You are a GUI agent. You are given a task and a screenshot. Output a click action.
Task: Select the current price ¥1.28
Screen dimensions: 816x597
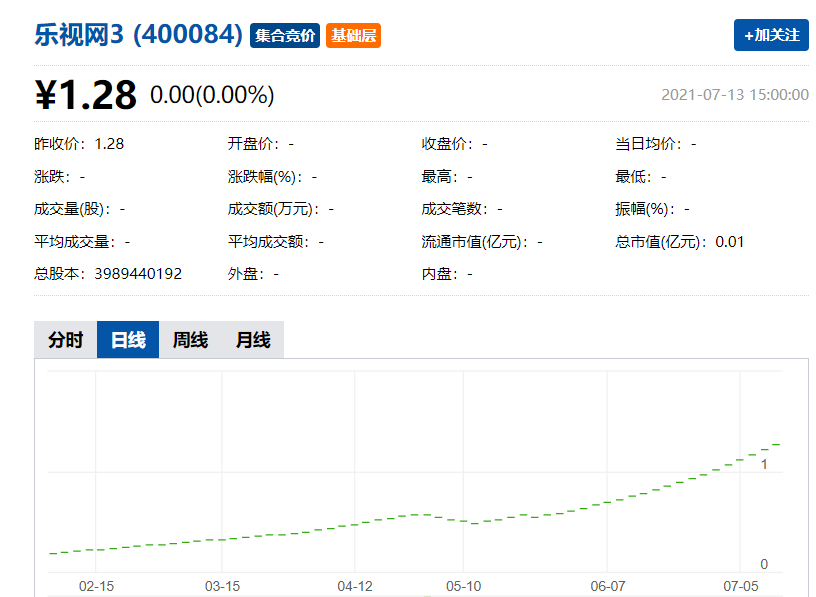(86, 95)
